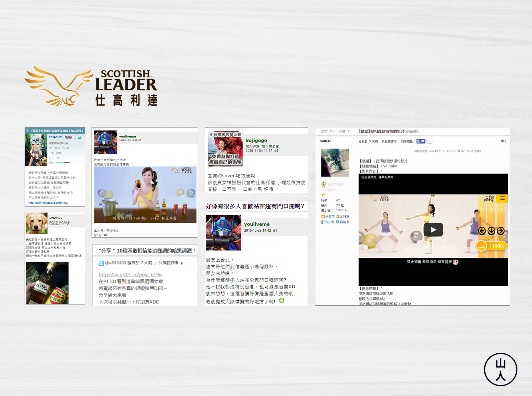532x396 pixels.
Task: Click the skull-head avatar of co061229
Action: coord(36,150)
